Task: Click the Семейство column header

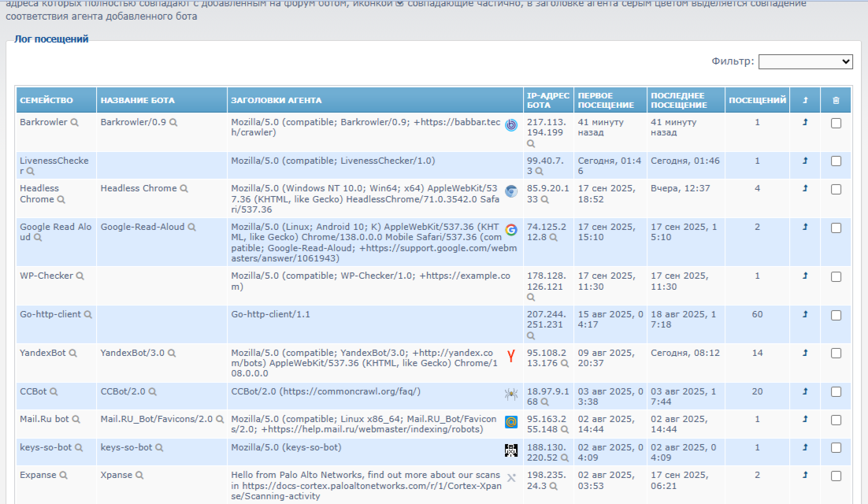Action: 46,101
